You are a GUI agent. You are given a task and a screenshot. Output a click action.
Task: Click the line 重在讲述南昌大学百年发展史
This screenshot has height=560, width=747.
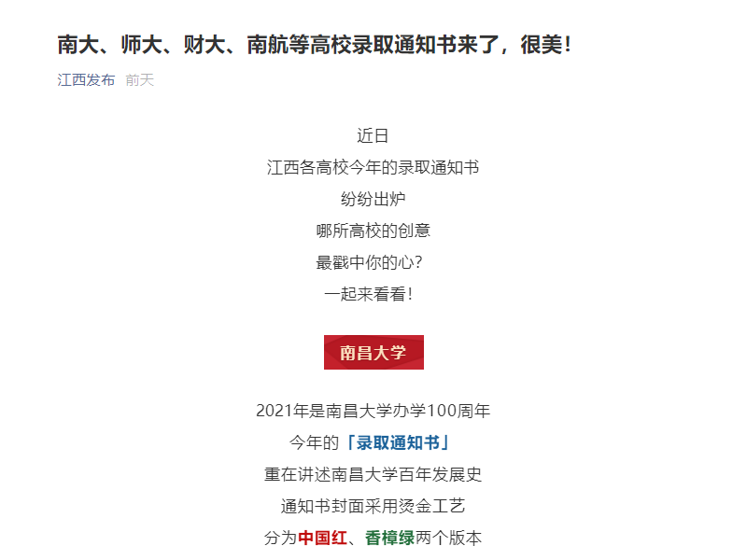[373, 474]
